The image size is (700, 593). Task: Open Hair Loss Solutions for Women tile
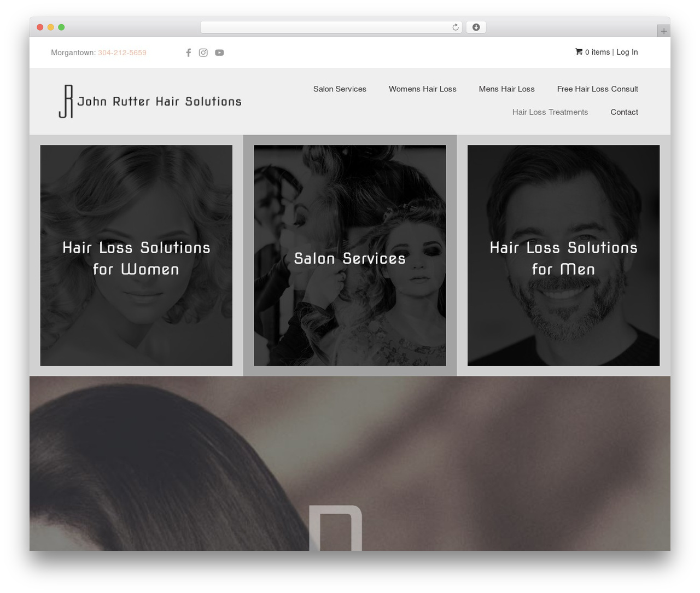click(136, 255)
